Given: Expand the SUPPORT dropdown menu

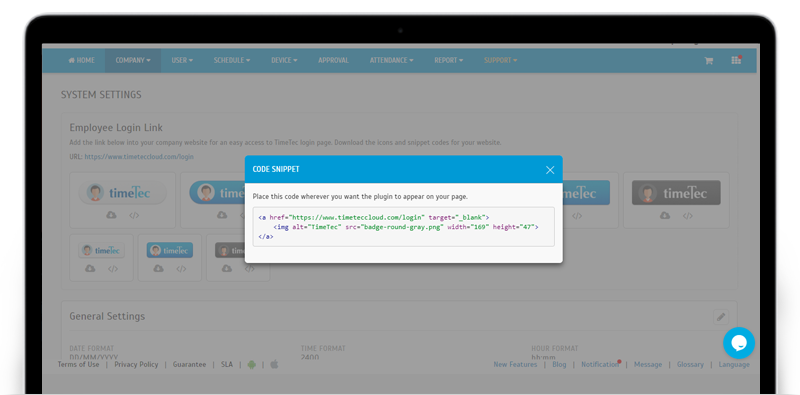Looking at the screenshot, I should 501,60.
